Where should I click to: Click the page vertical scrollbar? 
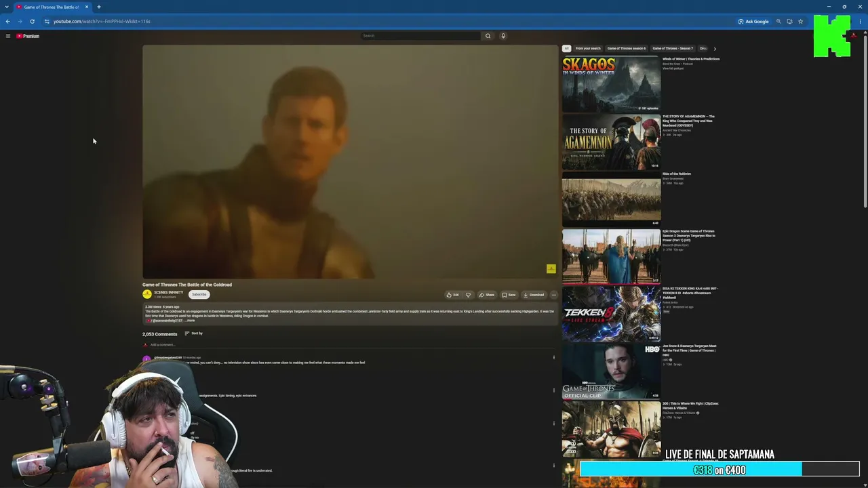click(x=865, y=122)
